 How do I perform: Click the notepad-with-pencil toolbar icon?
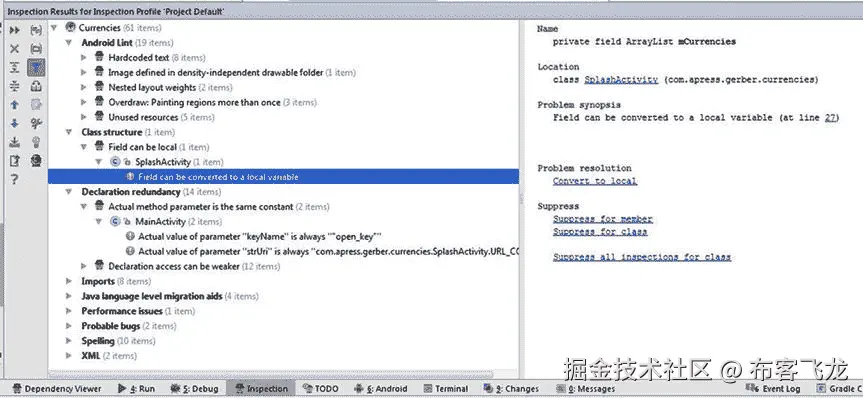pyautogui.click(x=15, y=161)
